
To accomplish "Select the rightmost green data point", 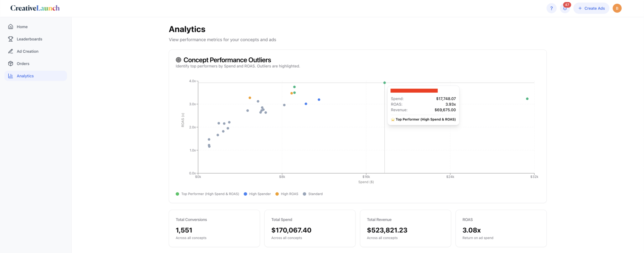I will [x=527, y=99].
